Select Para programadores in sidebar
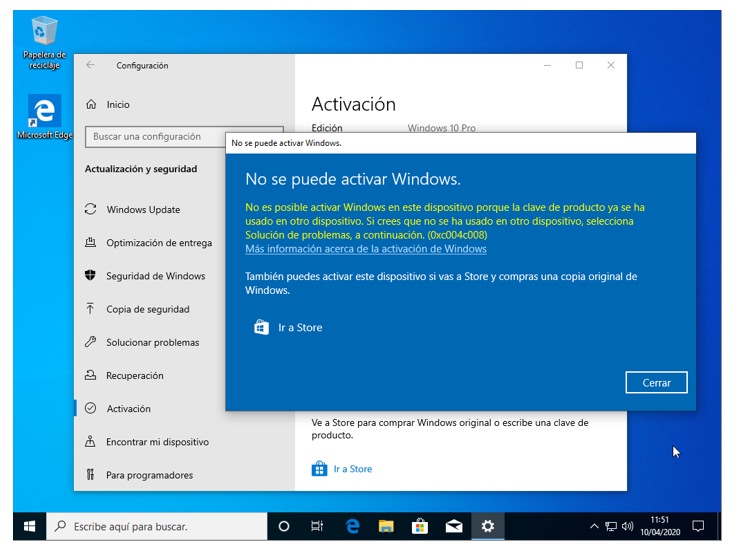Image resolution: width=738 pixels, height=552 pixels. (x=150, y=475)
